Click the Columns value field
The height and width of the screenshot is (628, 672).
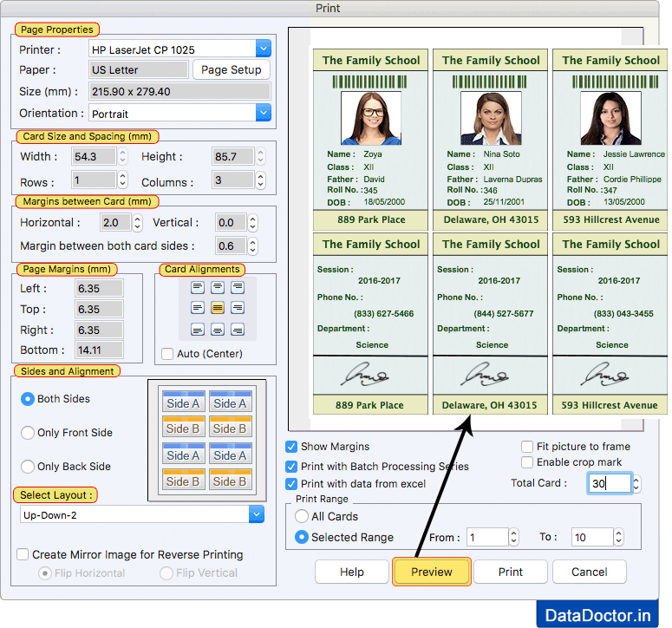pos(232,180)
